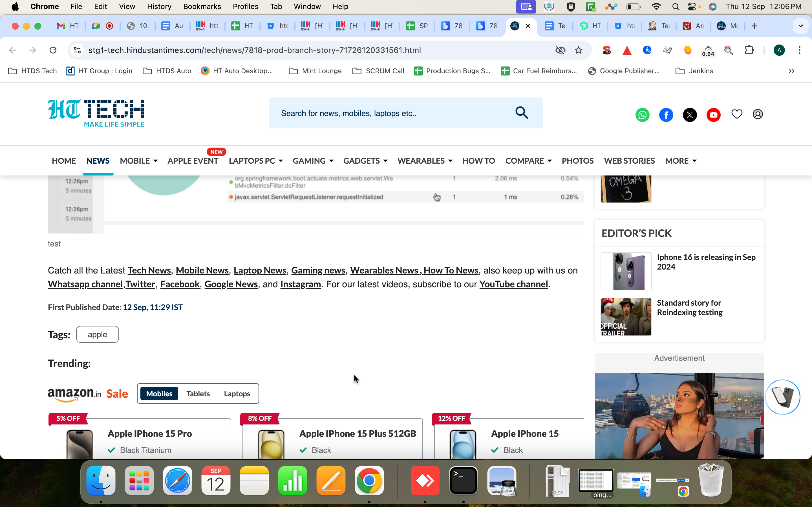
Task: Click the Tech News link
Action: coord(149,270)
